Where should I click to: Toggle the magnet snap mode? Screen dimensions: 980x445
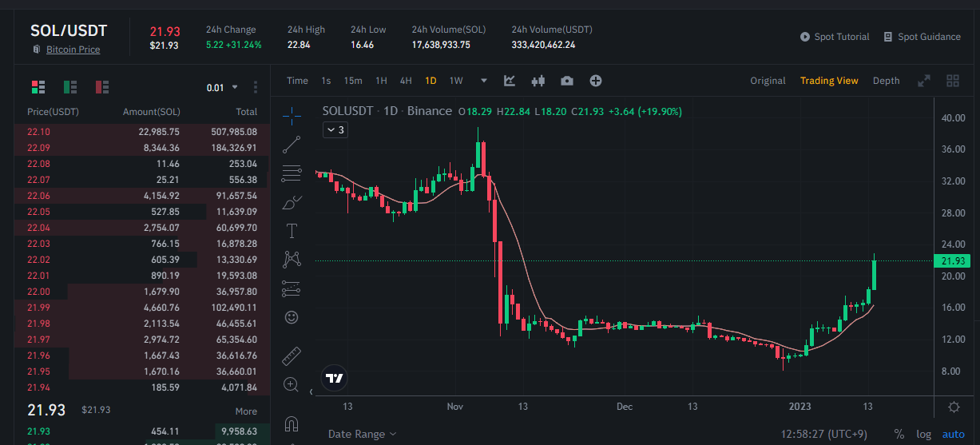click(x=292, y=423)
